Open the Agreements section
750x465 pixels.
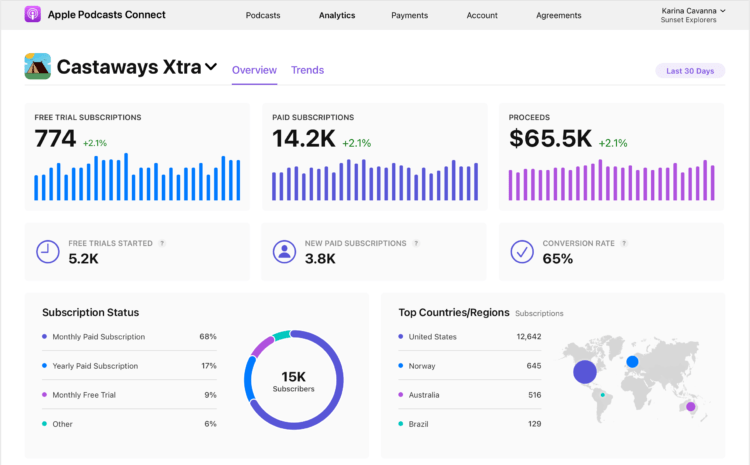(559, 15)
